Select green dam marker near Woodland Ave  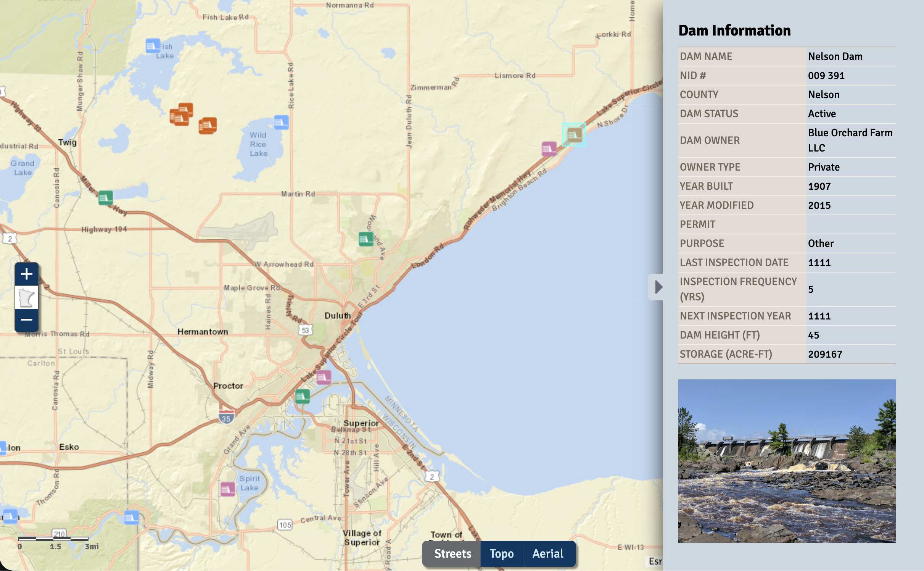tap(366, 239)
